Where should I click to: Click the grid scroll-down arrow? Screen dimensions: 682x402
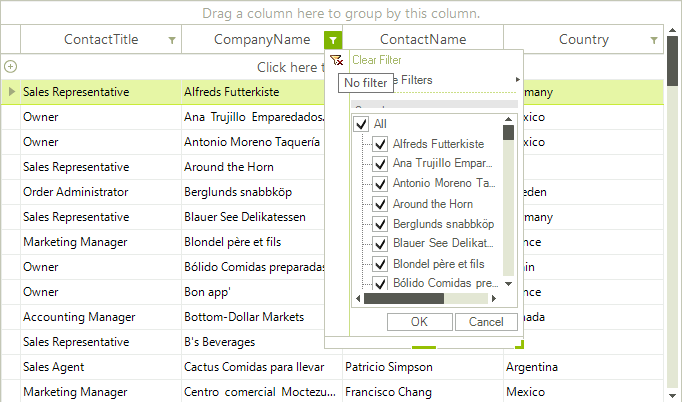(x=672, y=395)
